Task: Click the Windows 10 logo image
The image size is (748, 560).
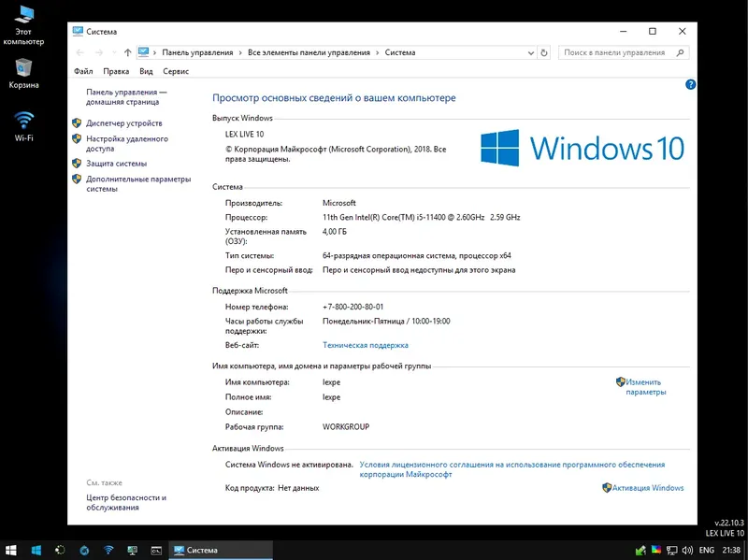Action: pyautogui.click(x=583, y=148)
